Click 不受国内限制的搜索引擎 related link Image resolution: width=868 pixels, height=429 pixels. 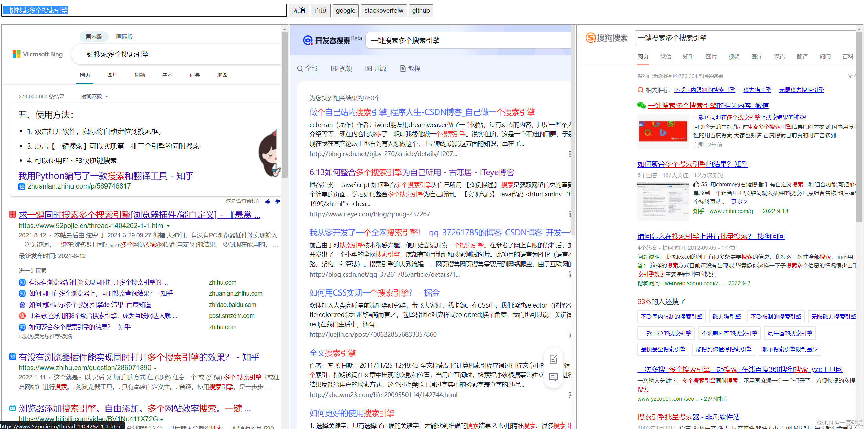click(x=704, y=90)
